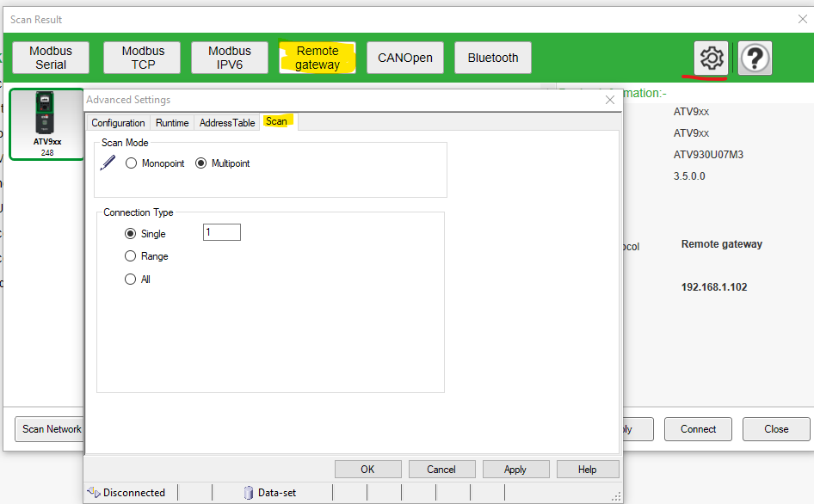Switch to the Runtime tab
The image size is (814, 504).
172,123
